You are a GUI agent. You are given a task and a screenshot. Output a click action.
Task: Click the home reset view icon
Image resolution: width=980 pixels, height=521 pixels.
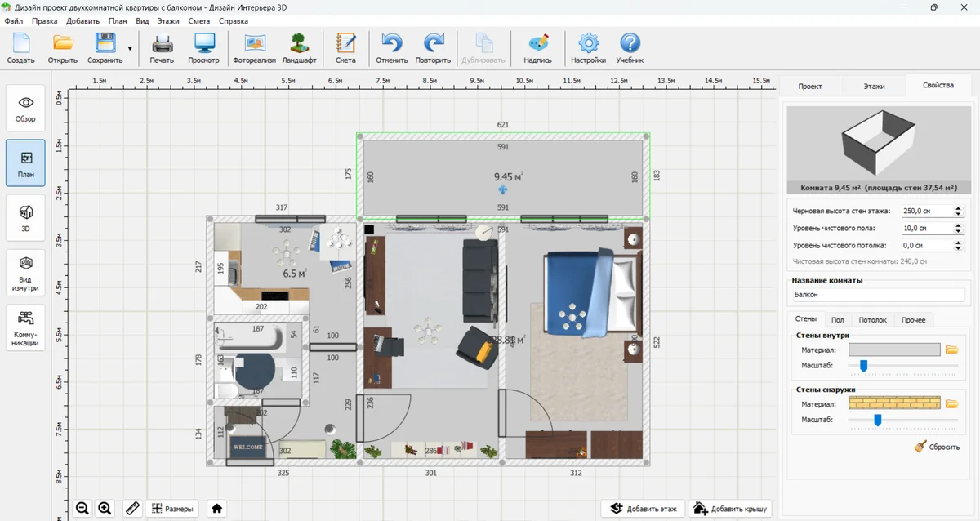(216, 508)
